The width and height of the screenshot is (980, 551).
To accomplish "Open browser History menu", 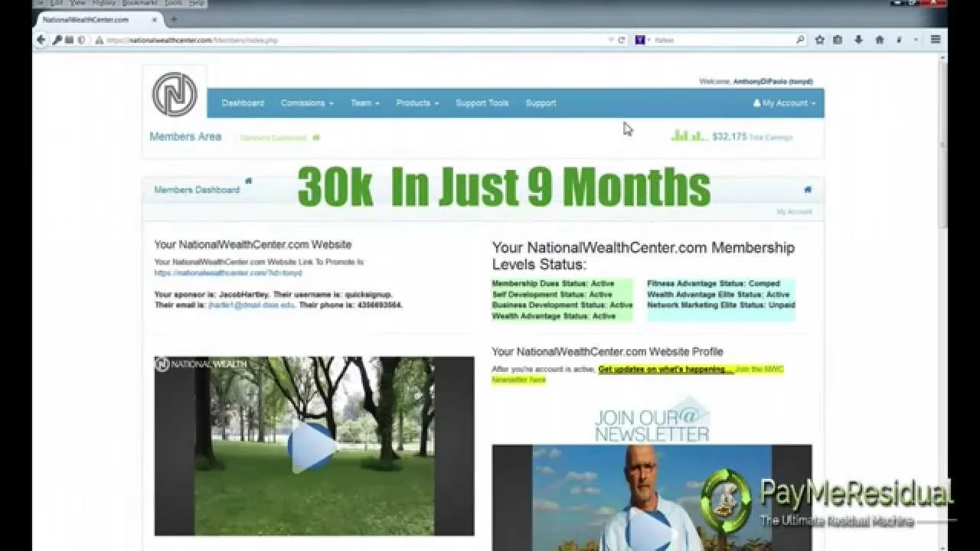I will [103, 4].
